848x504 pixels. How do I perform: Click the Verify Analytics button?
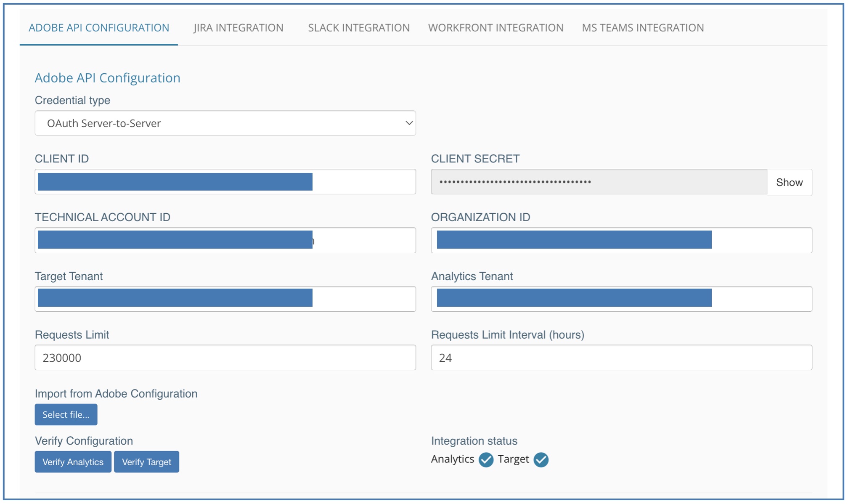73,462
